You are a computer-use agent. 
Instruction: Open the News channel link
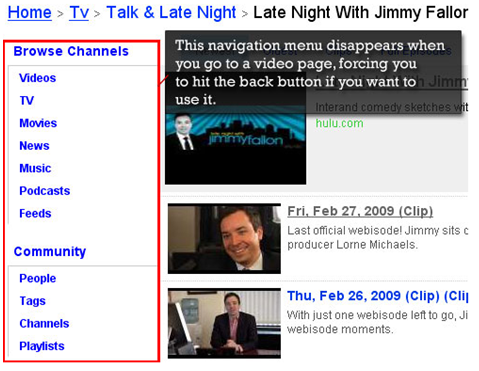click(34, 146)
